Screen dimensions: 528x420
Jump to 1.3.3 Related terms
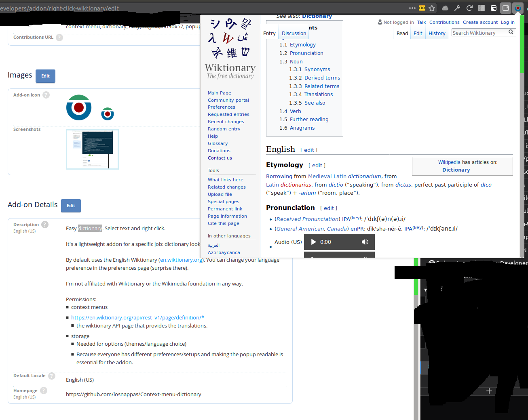tap(314, 86)
